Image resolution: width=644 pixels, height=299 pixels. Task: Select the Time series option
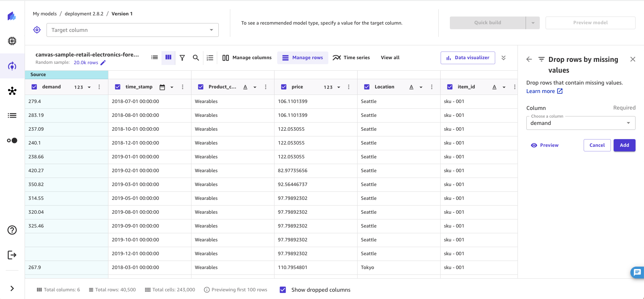351,58
